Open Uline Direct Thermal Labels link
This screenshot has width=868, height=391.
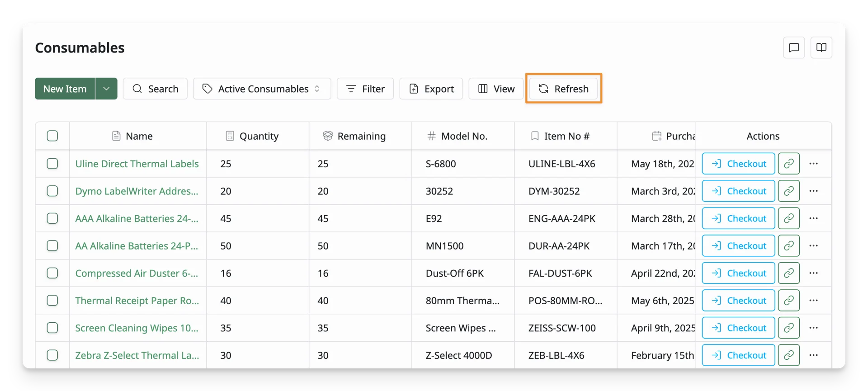pos(137,164)
